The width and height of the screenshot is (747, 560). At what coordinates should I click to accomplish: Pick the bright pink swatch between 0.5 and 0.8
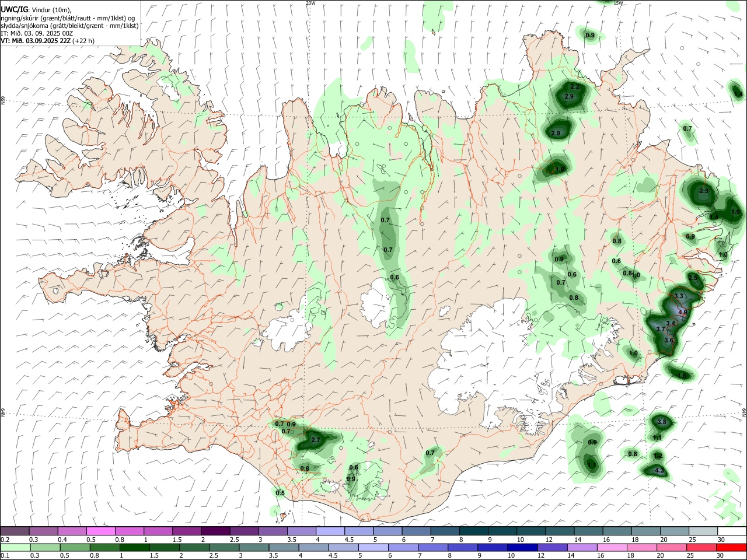[x=100, y=531]
